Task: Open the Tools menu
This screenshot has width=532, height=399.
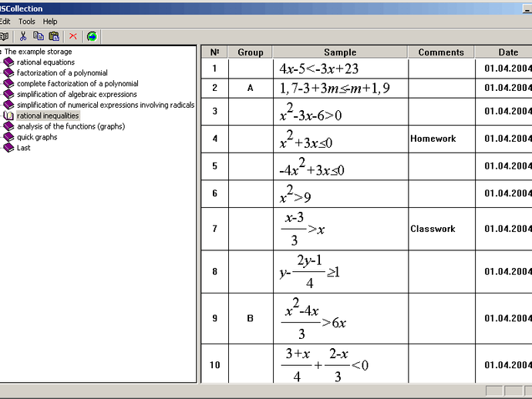Action: (27, 22)
